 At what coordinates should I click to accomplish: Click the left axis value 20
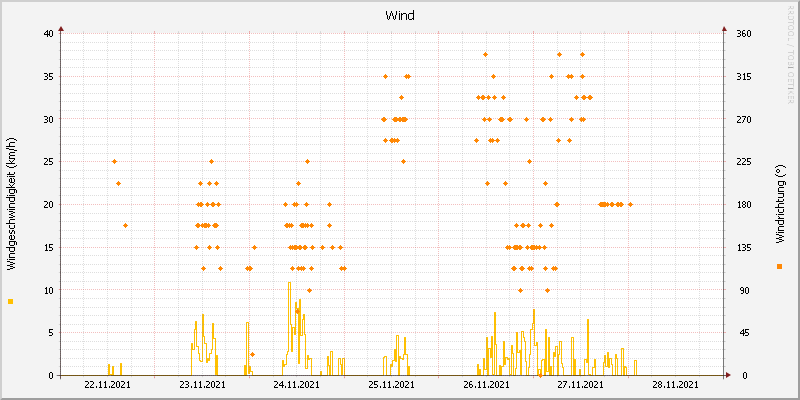(x=48, y=205)
